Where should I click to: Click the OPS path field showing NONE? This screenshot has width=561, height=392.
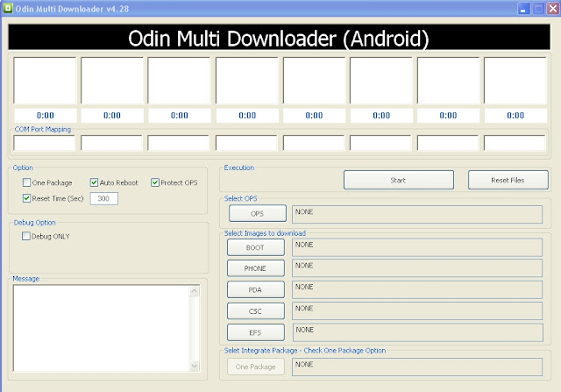(x=417, y=214)
